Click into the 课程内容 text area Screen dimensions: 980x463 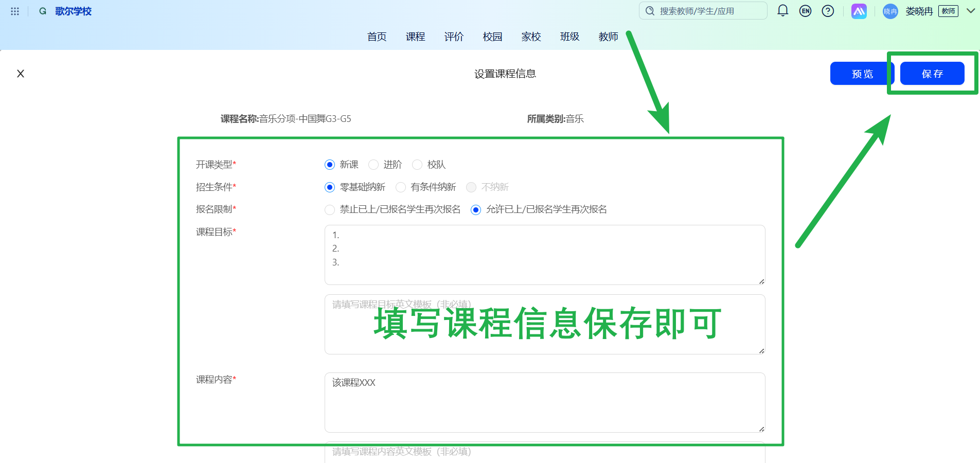(545, 402)
